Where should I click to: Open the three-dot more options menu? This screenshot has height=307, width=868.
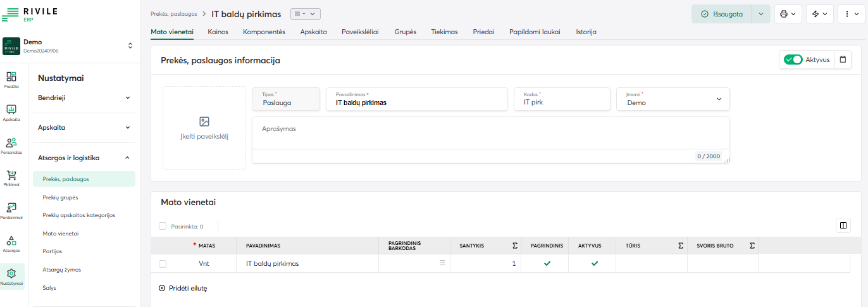pos(852,14)
